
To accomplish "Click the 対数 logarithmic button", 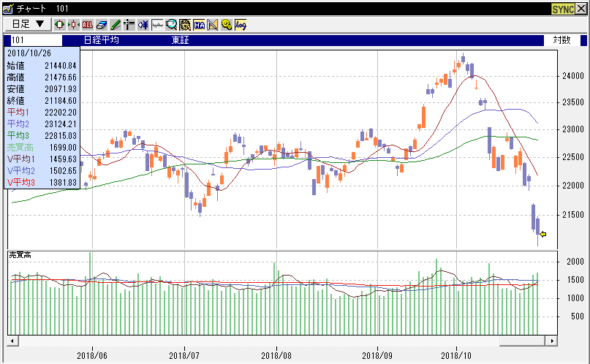I will point(561,40).
